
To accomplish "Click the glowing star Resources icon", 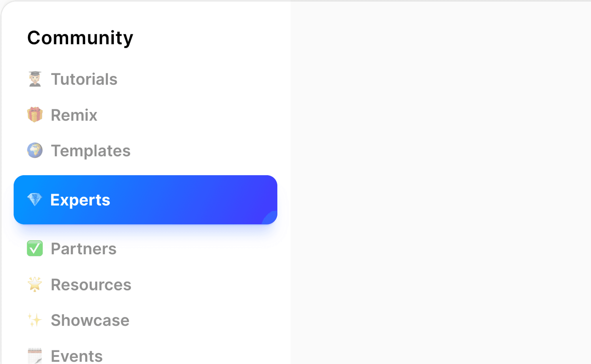I will [35, 285].
